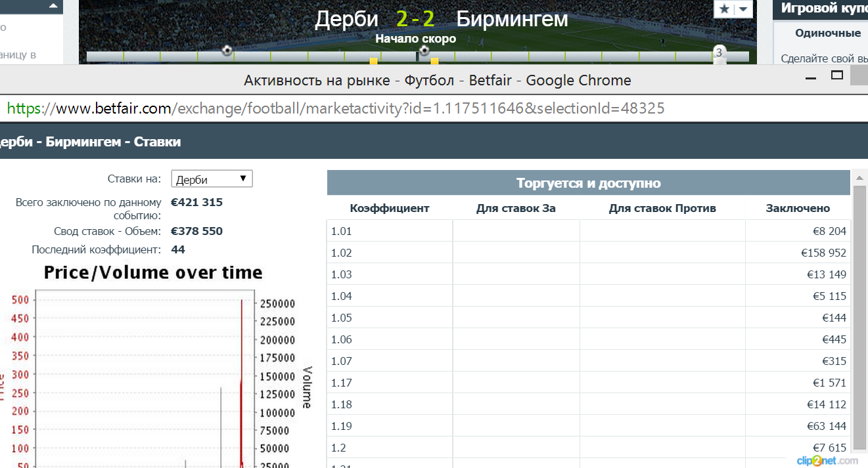Click the matched amount €63 144

click(827, 426)
